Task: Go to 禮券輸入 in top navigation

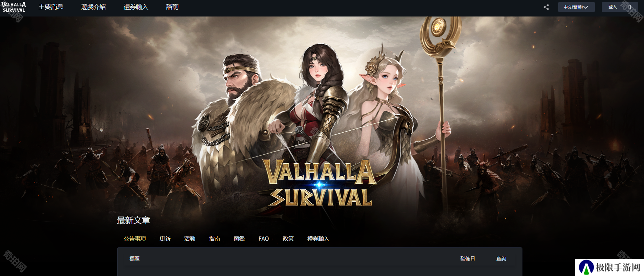Action: pos(136,7)
